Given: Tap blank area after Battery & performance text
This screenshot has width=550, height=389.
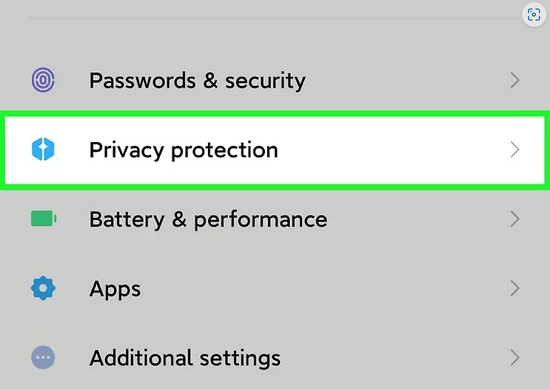Looking at the screenshot, I should [x=417, y=219].
